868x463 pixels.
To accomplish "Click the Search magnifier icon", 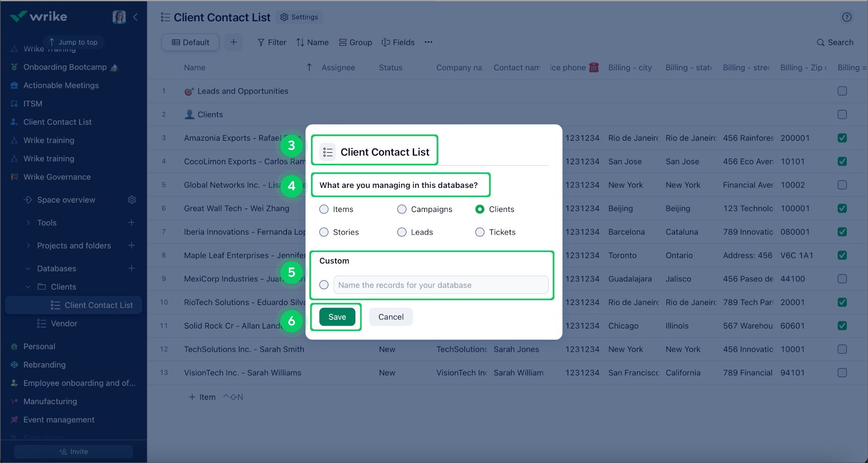I will click(820, 42).
